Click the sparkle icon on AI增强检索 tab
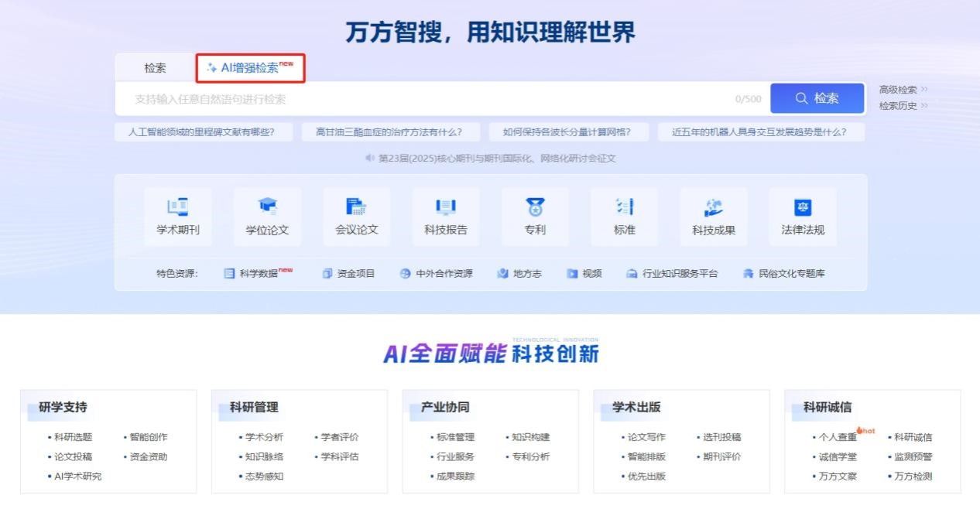The image size is (980, 509). tap(212, 68)
